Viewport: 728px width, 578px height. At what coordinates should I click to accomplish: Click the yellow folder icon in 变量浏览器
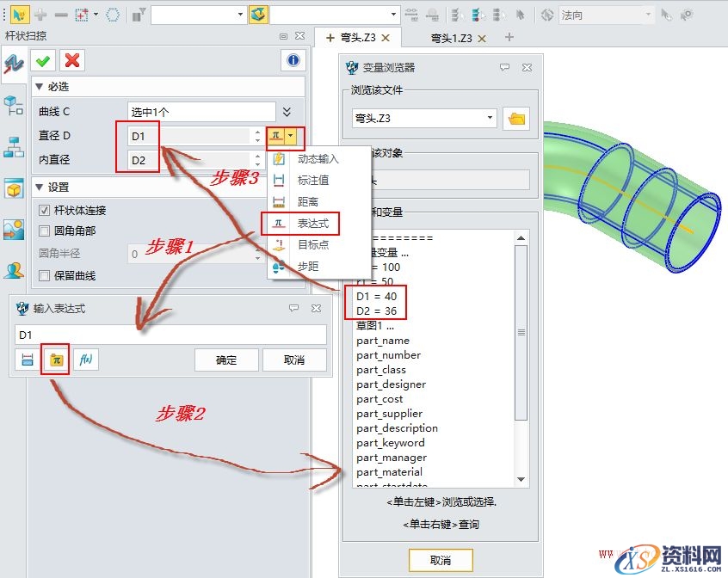(518, 118)
